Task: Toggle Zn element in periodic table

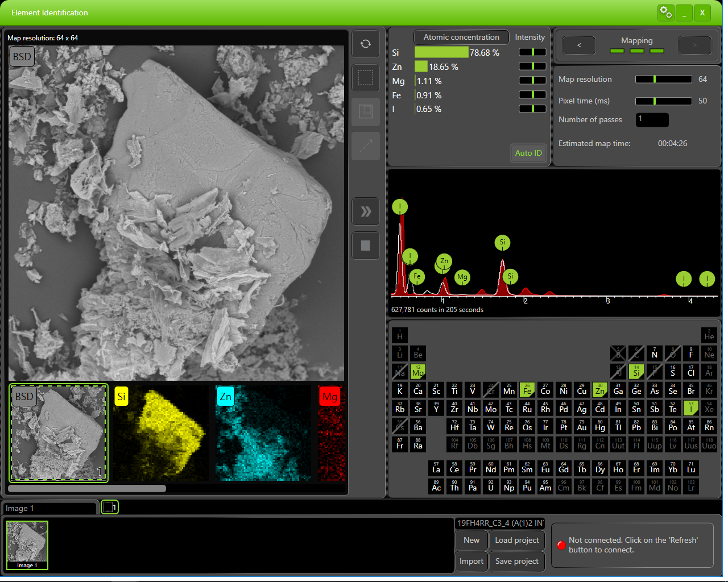Action: 599,389
